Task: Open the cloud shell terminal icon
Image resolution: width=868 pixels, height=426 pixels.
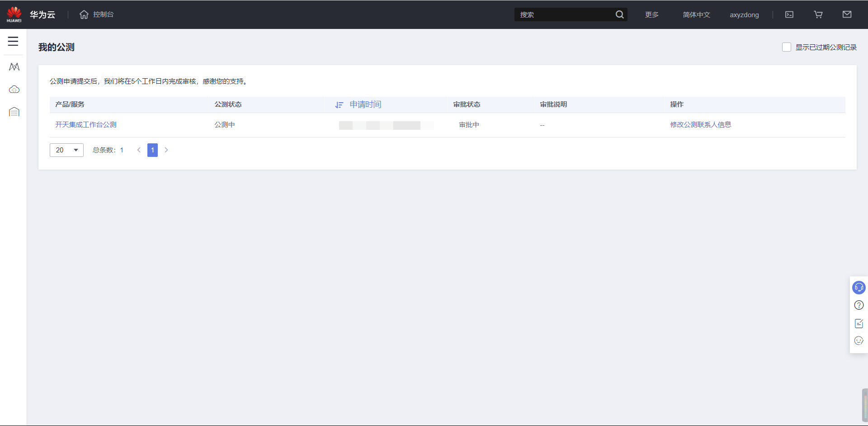Action: click(789, 14)
